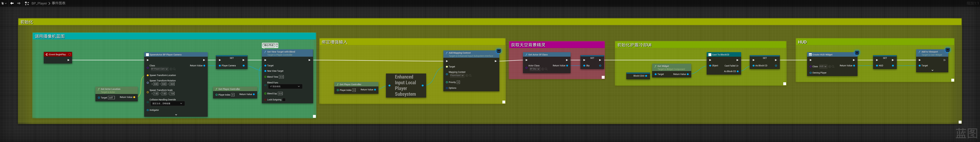Click the Event BeginPlay delegate output pin
This screenshot has width=980, height=142.
70,55
